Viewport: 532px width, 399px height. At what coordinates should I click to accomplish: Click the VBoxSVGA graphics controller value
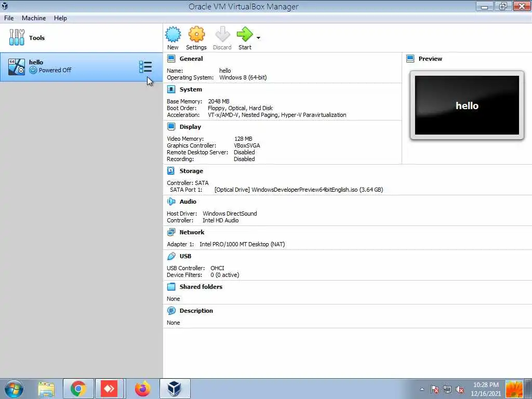click(247, 145)
